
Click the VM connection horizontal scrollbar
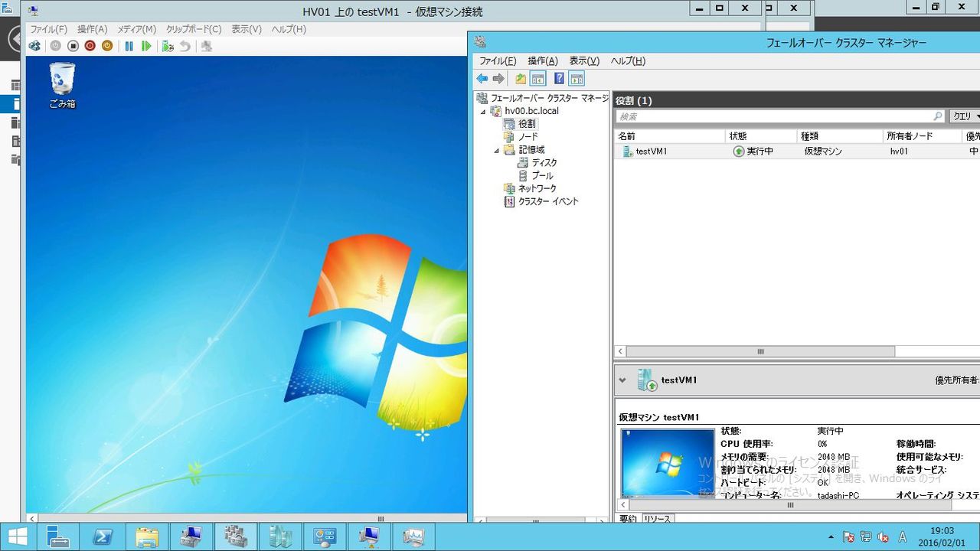pyautogui.click(x=247, y=518)
